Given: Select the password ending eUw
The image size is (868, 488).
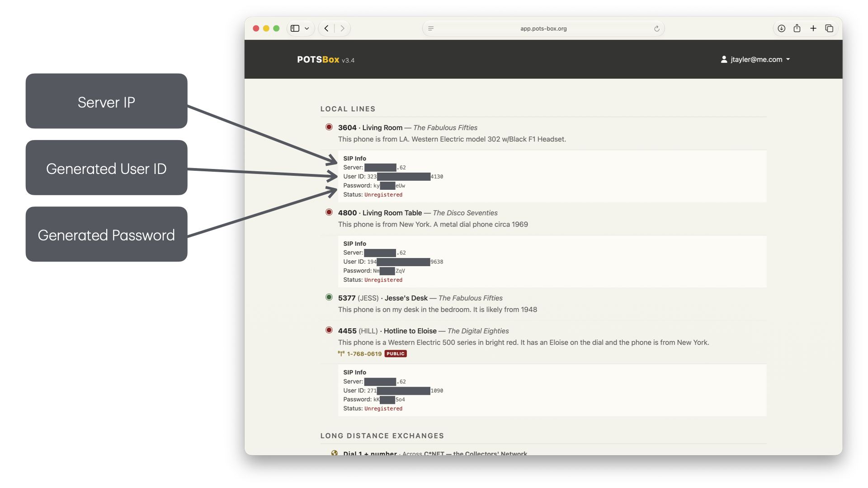Looking at the screenshot, I should click(x=389, y=186).
